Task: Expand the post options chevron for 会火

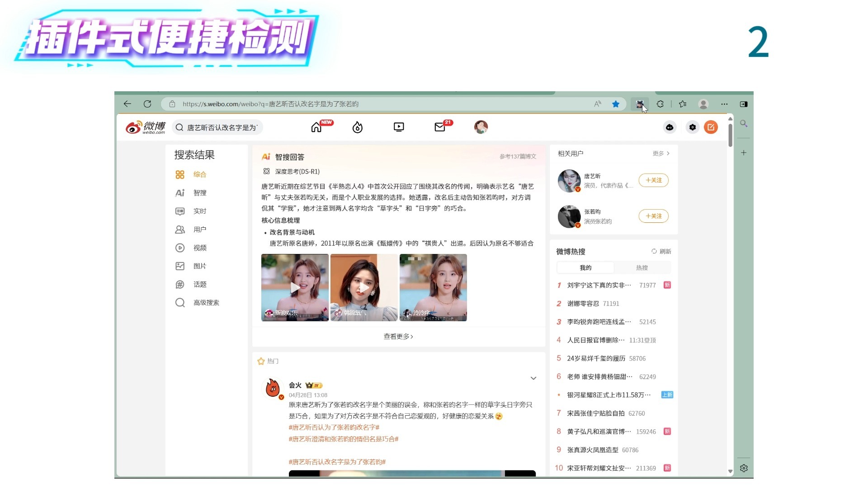Action: tap(533, 378)
